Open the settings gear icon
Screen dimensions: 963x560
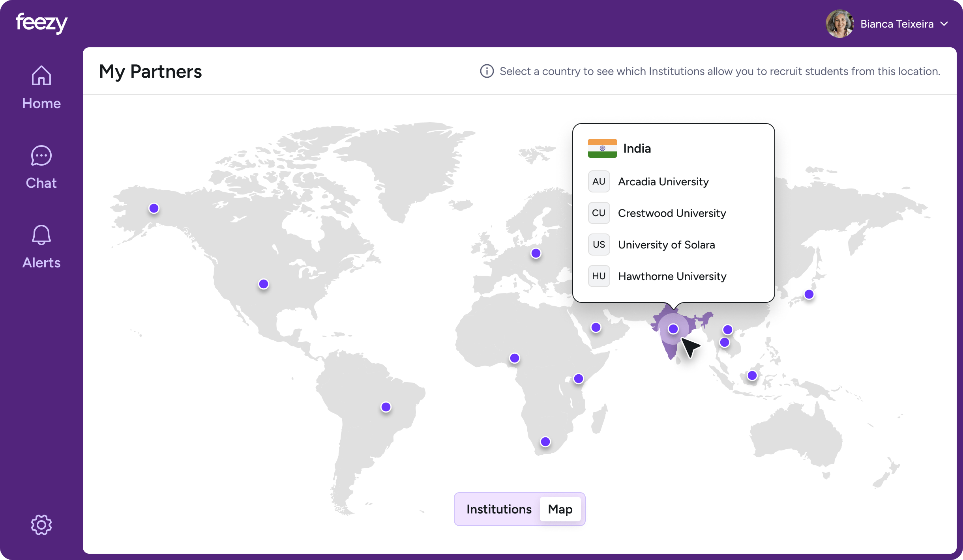pyautogui.click(x=41, y=525)
